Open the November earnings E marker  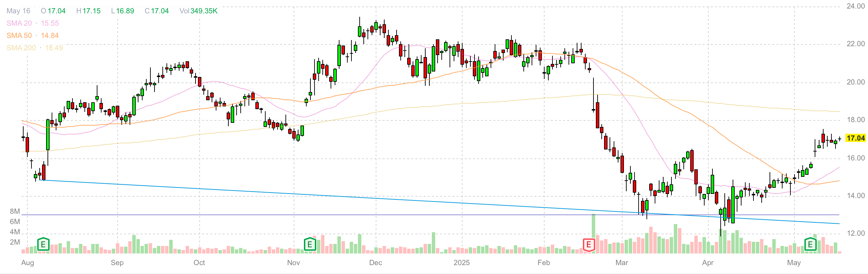tap(310, 245)
